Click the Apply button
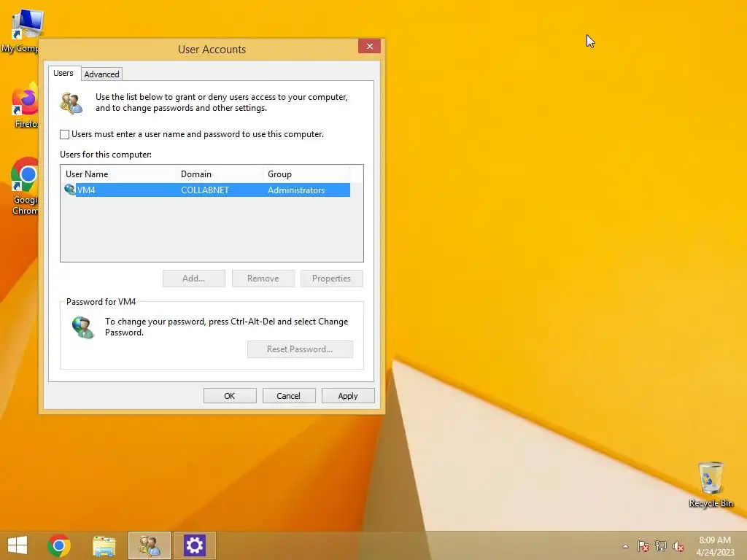747x560 pixels. coord(348,396)
